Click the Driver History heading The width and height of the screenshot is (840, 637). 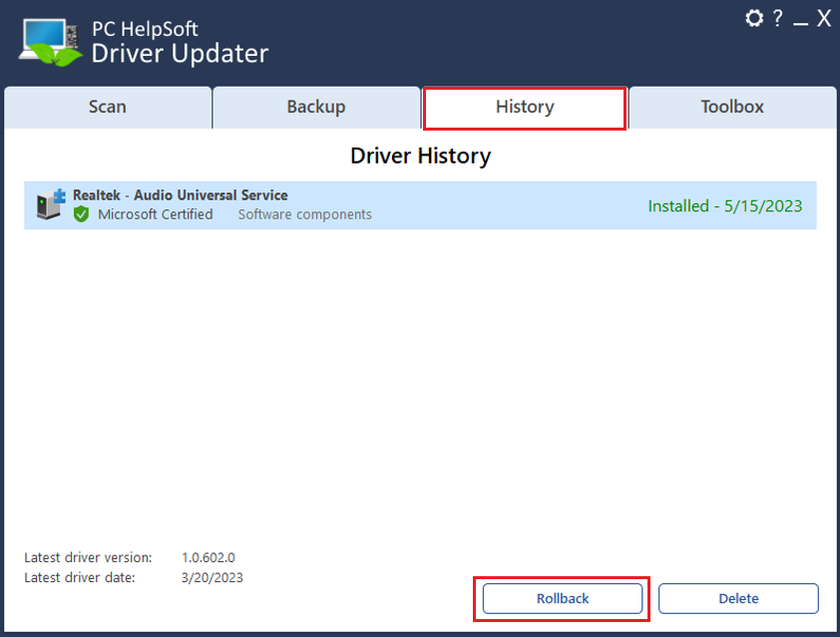pos(421,156)
